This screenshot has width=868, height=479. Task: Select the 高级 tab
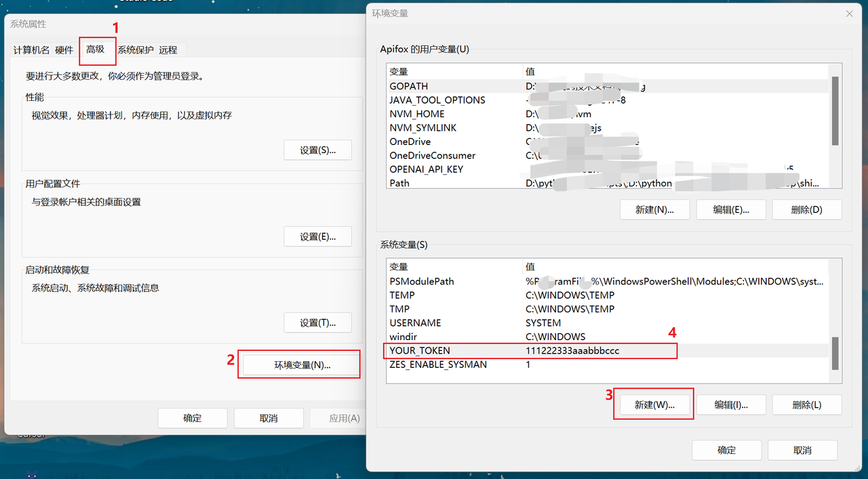[95, 49]
